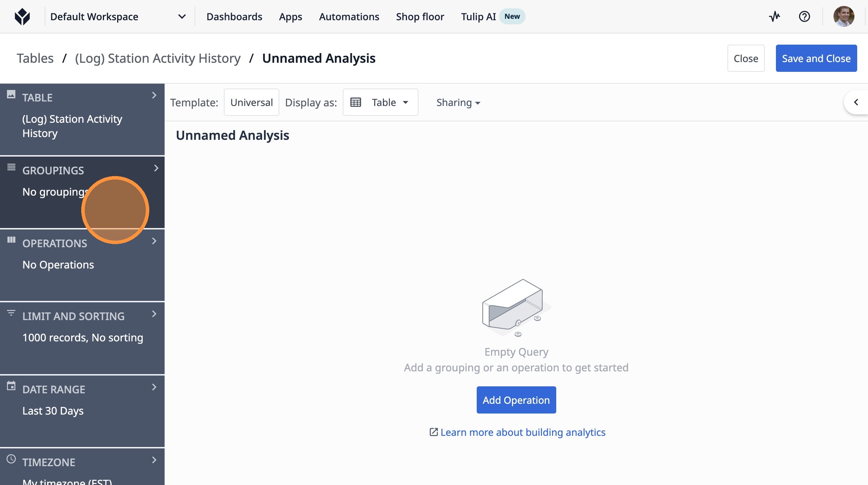
Task: Expand the Groupings panel chevron
Action: [156, 168]
